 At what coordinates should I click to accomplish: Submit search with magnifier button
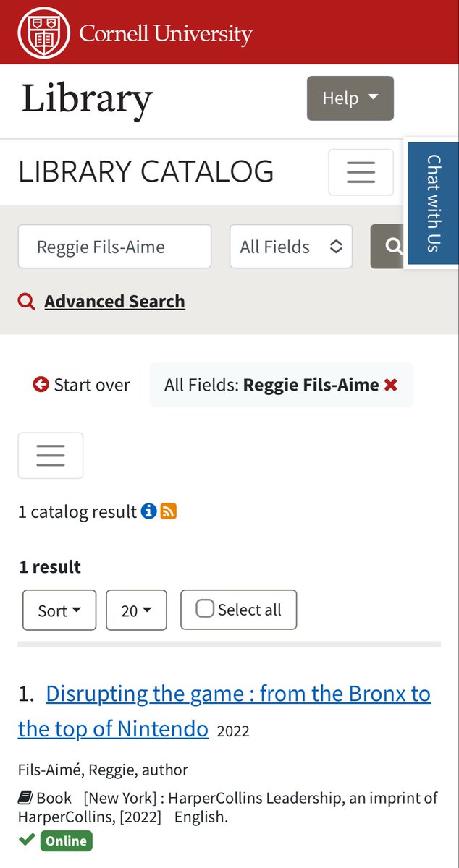[389, 247]
